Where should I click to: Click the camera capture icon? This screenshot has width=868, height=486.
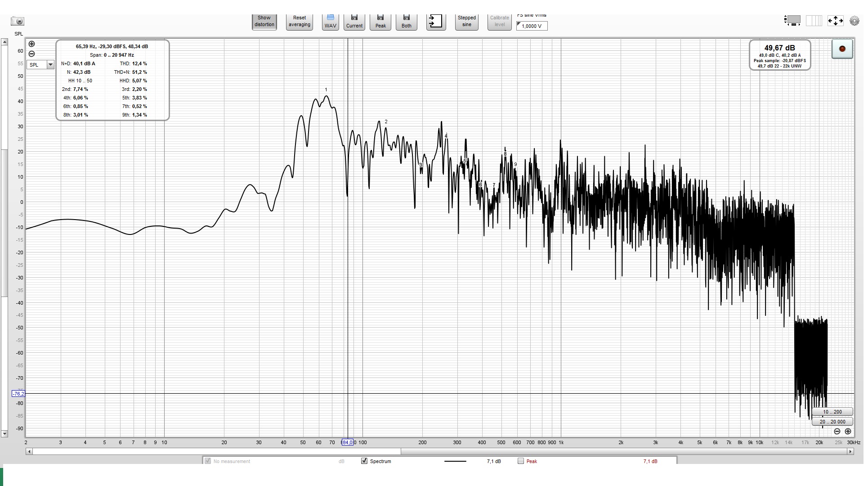point(18,21)
